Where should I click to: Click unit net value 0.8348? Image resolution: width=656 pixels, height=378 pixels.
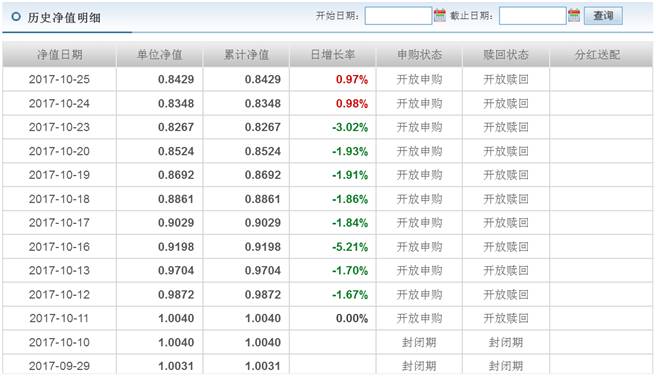click(x=176, y=103)
